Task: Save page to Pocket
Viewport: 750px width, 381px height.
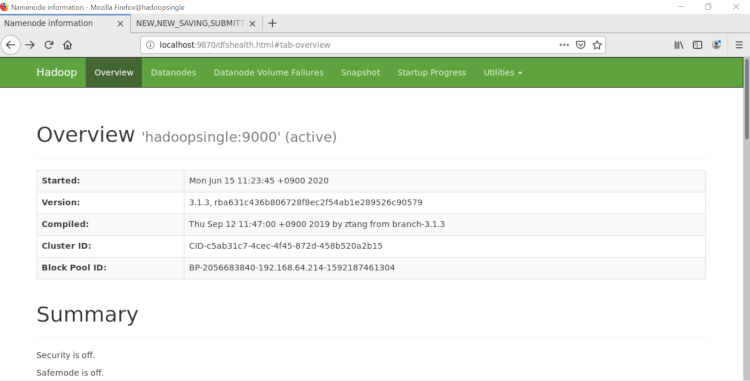Action: pos(580,45)
